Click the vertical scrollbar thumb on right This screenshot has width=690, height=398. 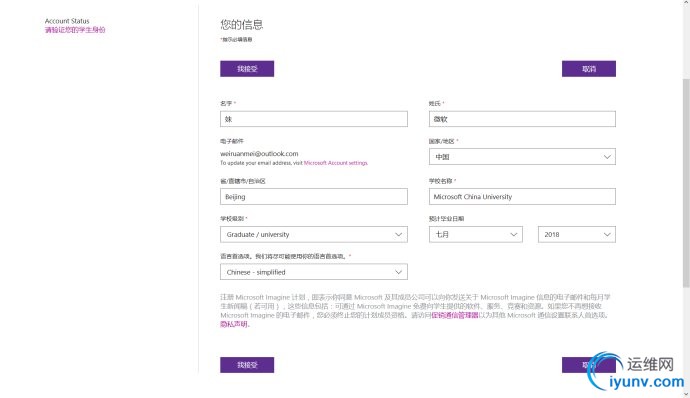[x=686, y=183]
